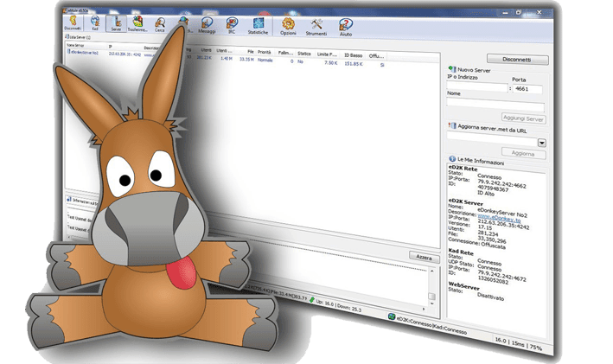
Task: Sort by the IP column header
Action: (111, 46)
